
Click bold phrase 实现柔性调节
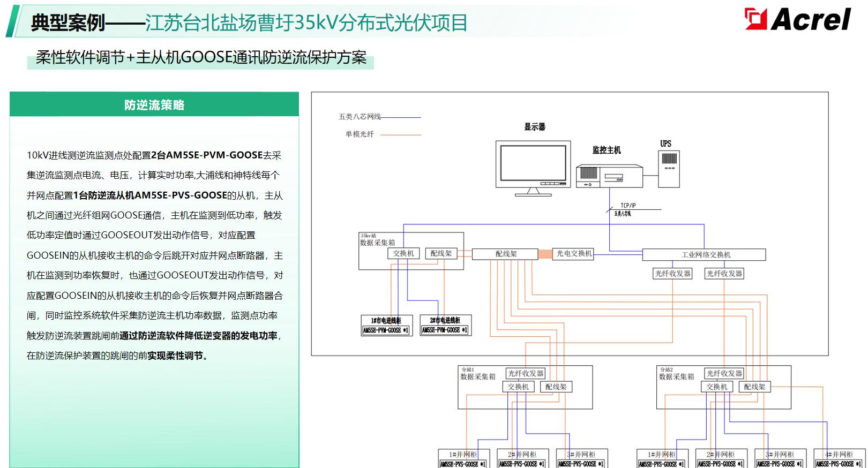176,356
